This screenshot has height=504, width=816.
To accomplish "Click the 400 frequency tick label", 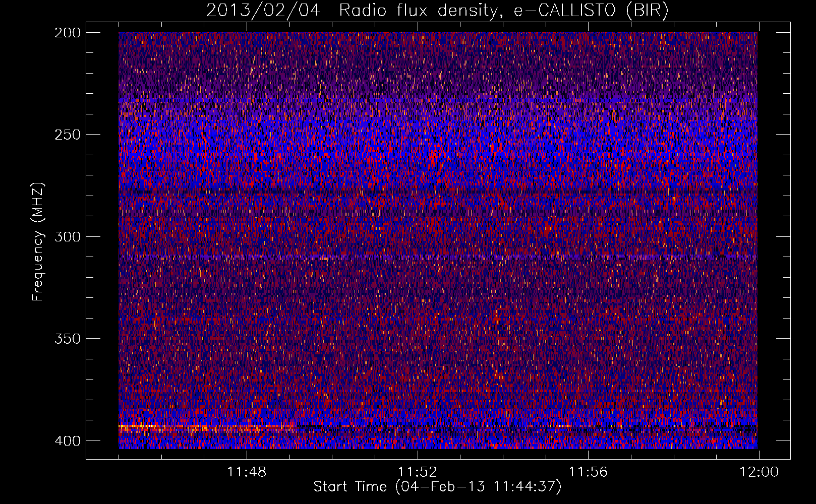I will (67, 441).
